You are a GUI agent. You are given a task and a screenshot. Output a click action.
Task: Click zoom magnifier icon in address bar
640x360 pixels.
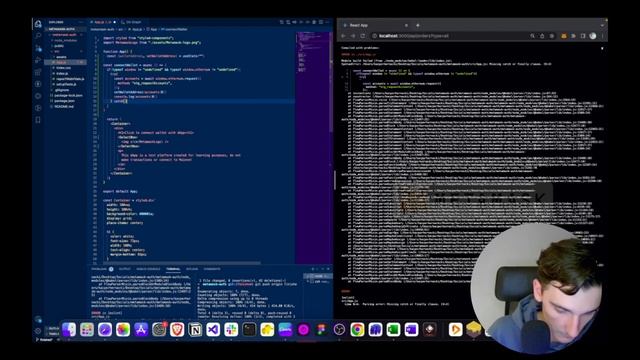click(x=532, y=36)
